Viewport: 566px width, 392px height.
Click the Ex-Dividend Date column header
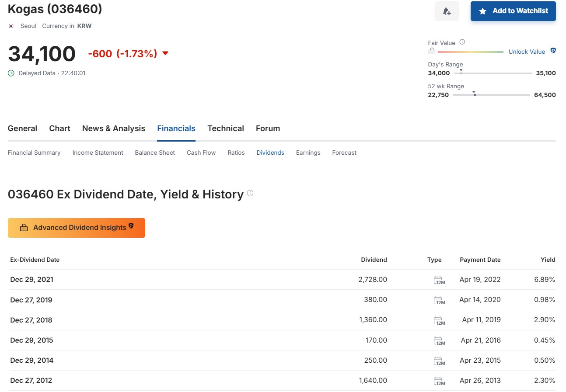(x=35, y=260)
